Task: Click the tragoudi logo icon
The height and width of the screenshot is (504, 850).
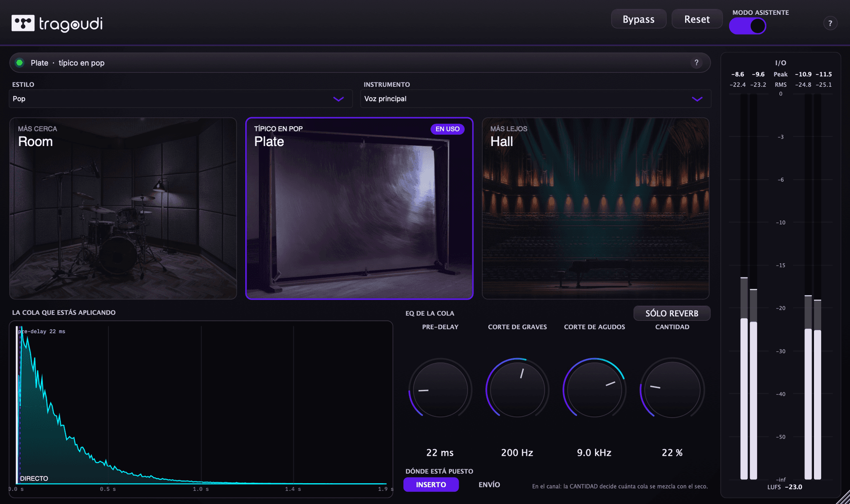Action: coord(23,23)
